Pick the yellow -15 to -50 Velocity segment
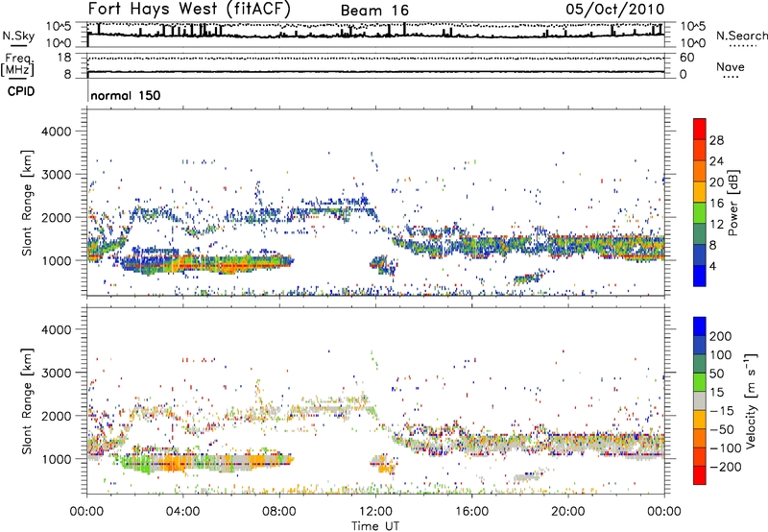 tap(700, 420)
